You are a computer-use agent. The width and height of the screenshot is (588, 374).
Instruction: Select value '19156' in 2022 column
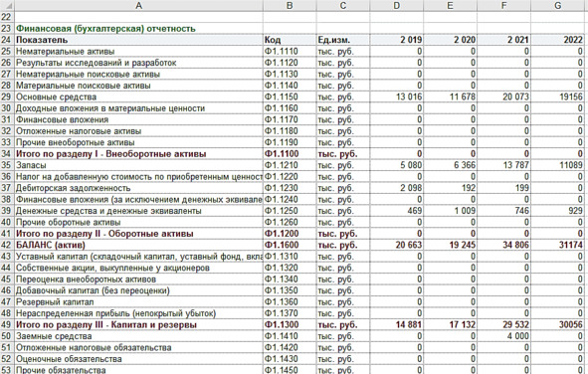[x=557, y=96]
